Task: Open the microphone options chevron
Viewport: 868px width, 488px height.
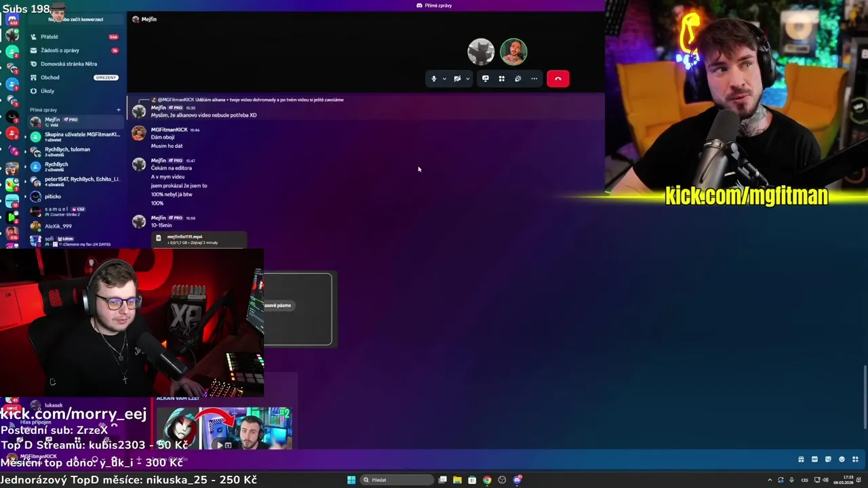Action: pyautogui.click(x=444, y=79)
